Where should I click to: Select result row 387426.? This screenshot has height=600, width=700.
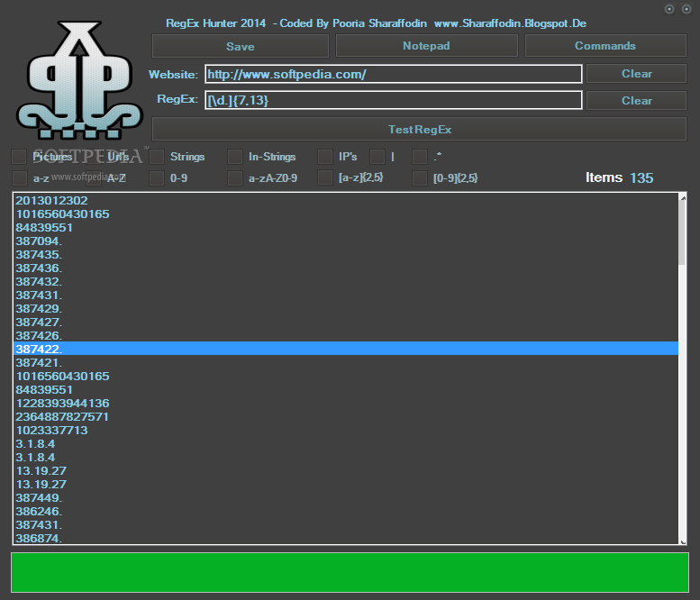[347, 336]
